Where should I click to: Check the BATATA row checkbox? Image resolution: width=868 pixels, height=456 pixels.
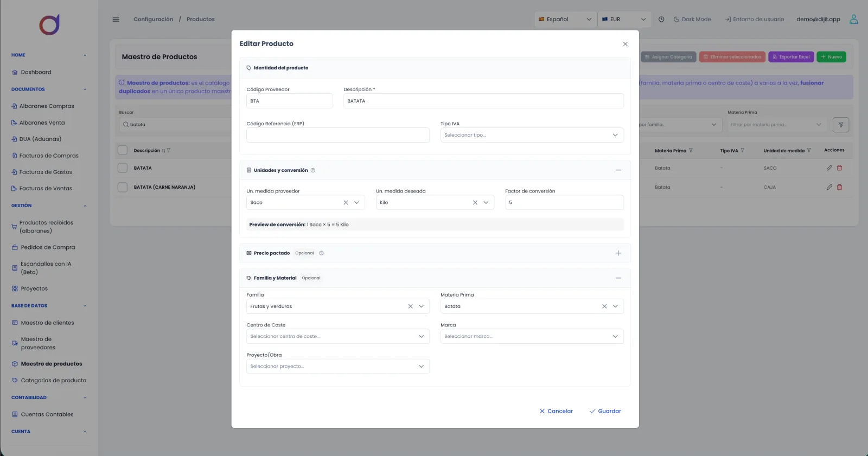(x=123, y=168)
